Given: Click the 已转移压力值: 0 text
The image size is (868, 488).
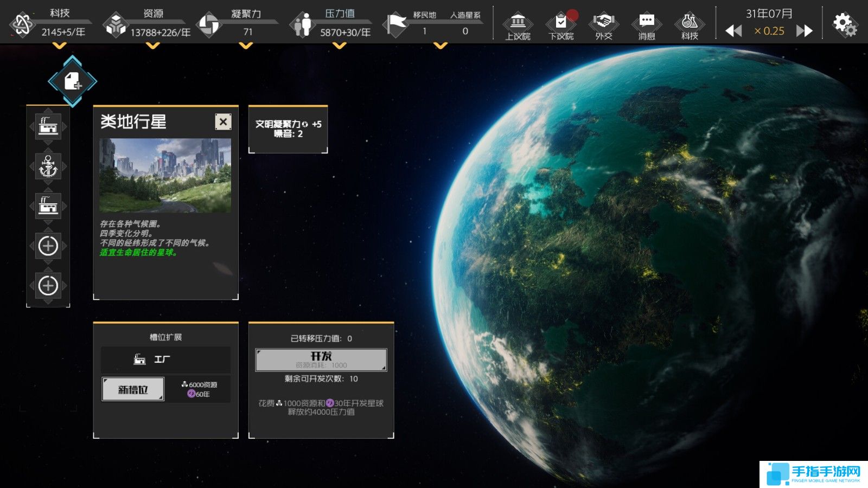Looking at the screenshot, I should pos(321,339).
